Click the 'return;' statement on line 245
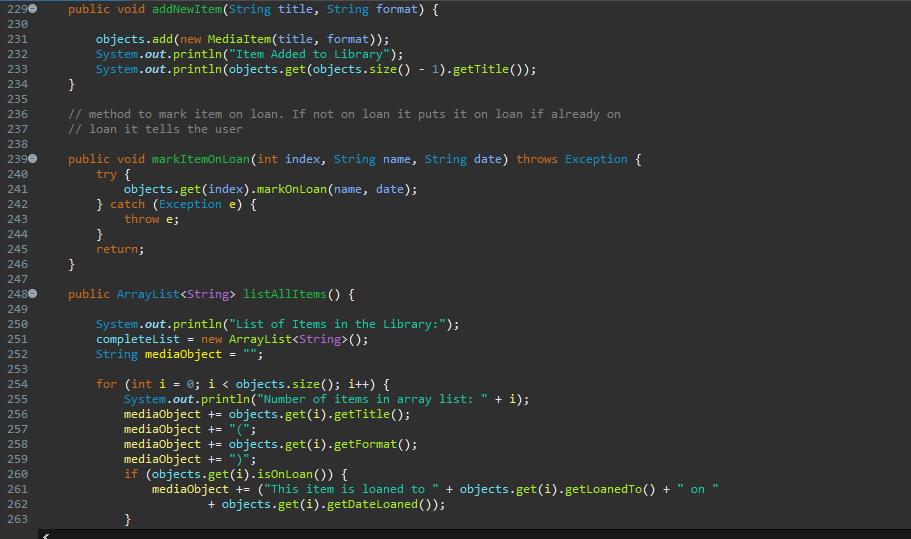The image size is (911, 539). point(120,249)
